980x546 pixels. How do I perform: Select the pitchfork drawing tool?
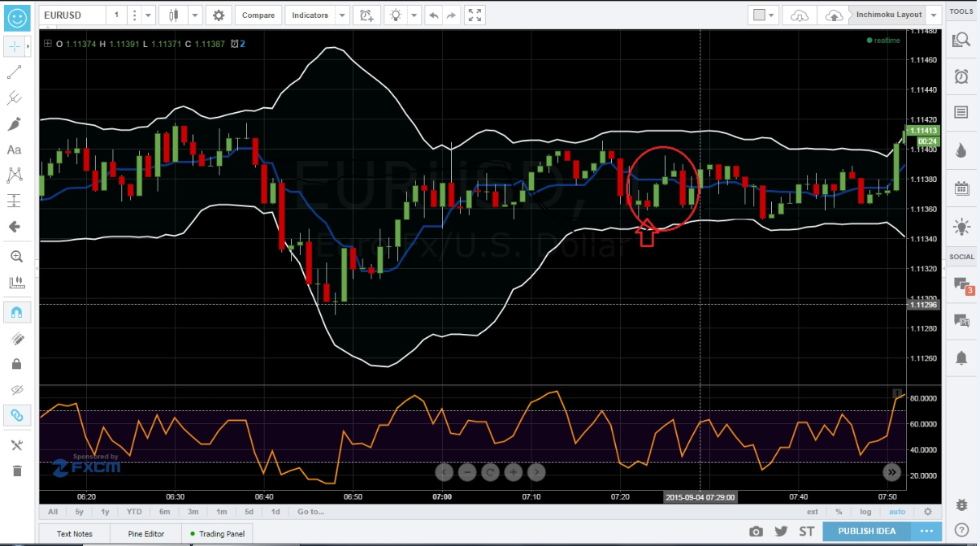(15, 98)
